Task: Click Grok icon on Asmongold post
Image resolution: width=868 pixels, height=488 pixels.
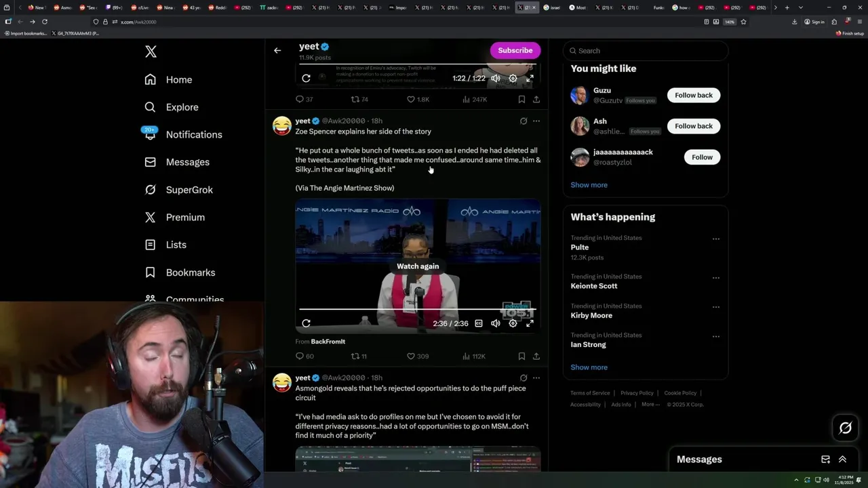Action: click(523, 378)
